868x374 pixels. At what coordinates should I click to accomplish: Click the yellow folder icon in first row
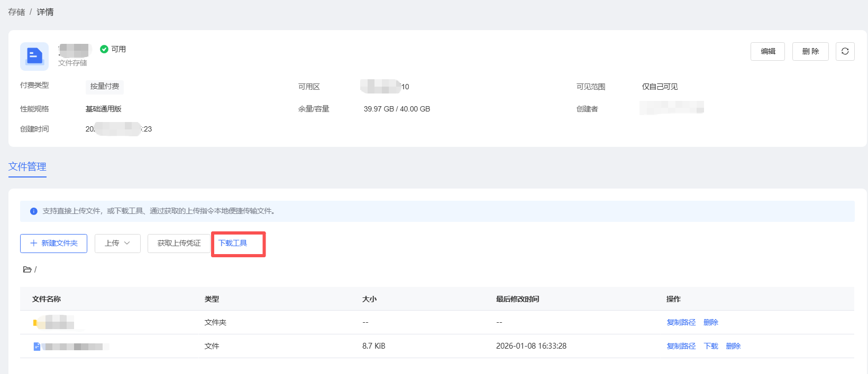pos(35,322)
